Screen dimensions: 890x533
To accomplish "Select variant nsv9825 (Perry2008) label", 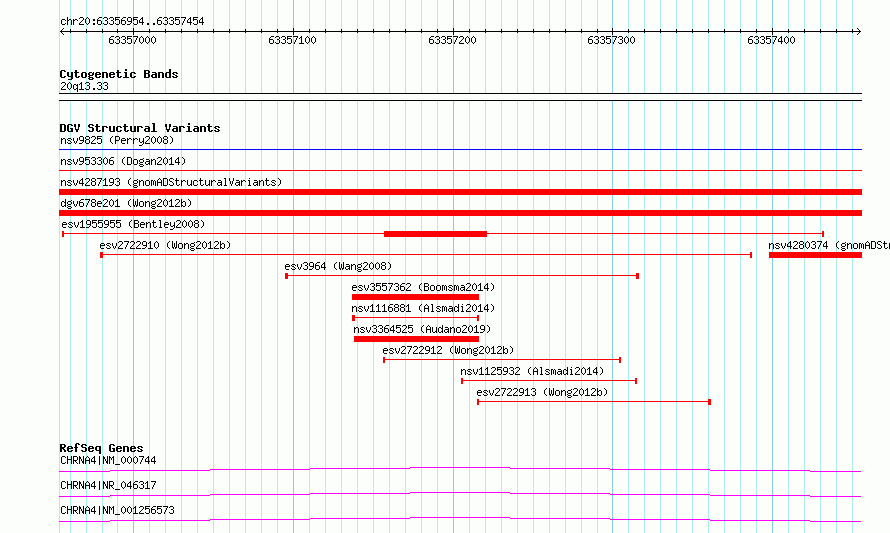I will point(117,140).
